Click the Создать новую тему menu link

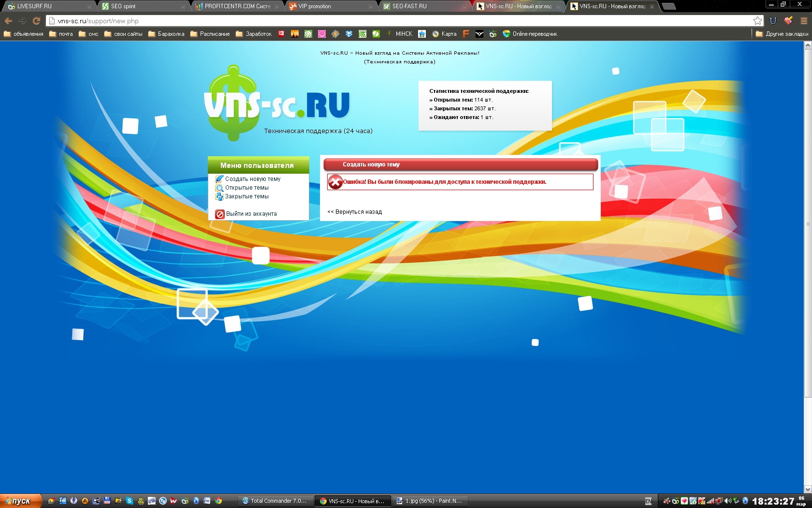point(252,179)
